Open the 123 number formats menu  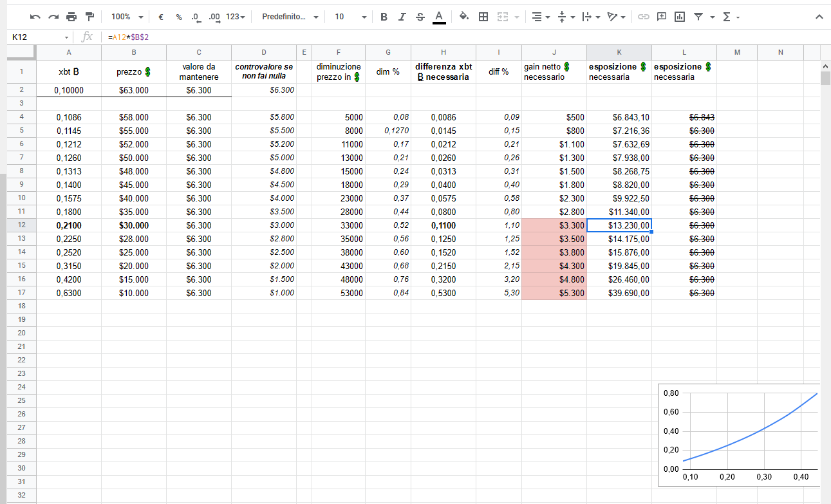coord(236,17)
